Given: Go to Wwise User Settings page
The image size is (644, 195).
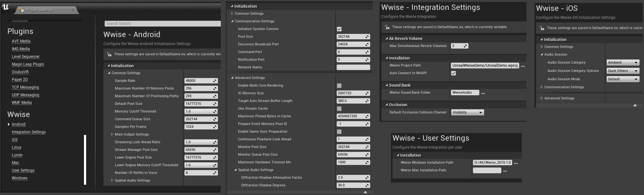Looking at the screenshot, I should click(x=23, y=170).
